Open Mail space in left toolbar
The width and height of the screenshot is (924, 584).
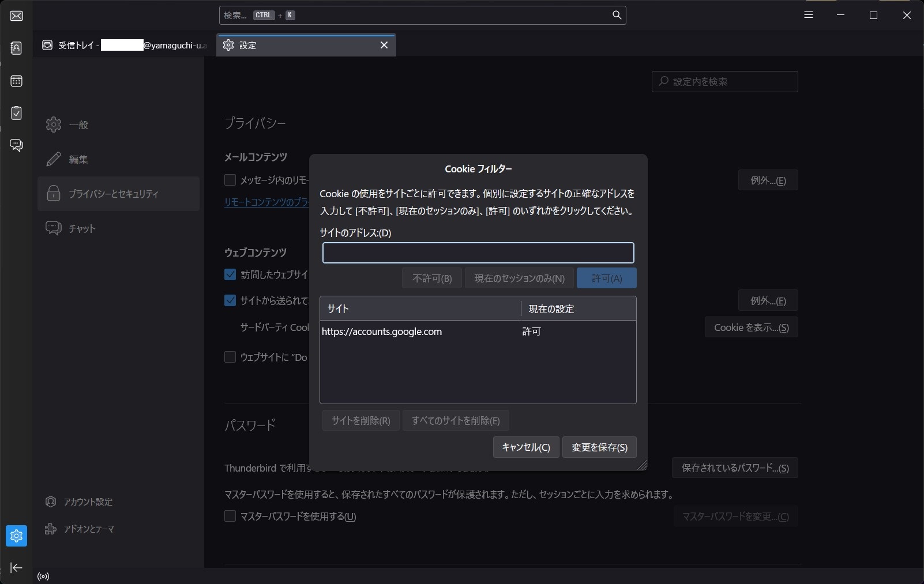pyautogui.click(x=16, y=16)
